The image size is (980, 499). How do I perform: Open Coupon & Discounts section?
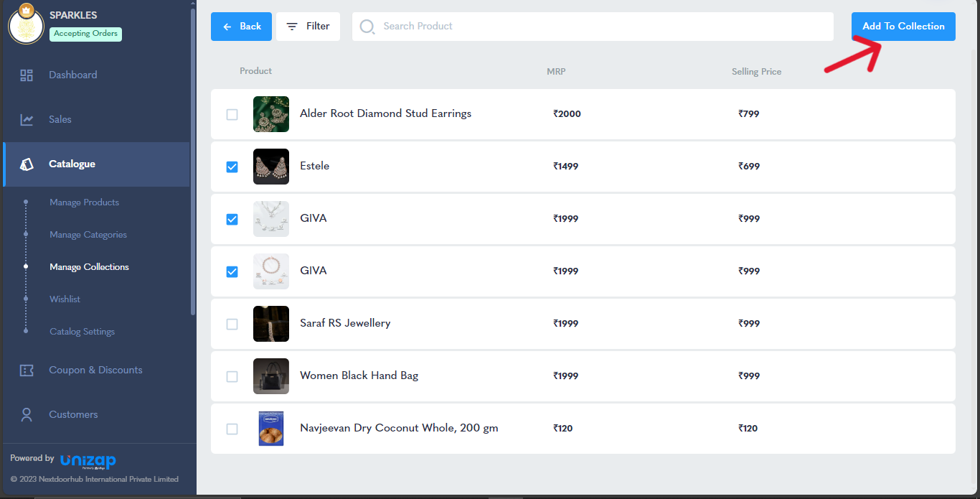(x=96, y=370)
